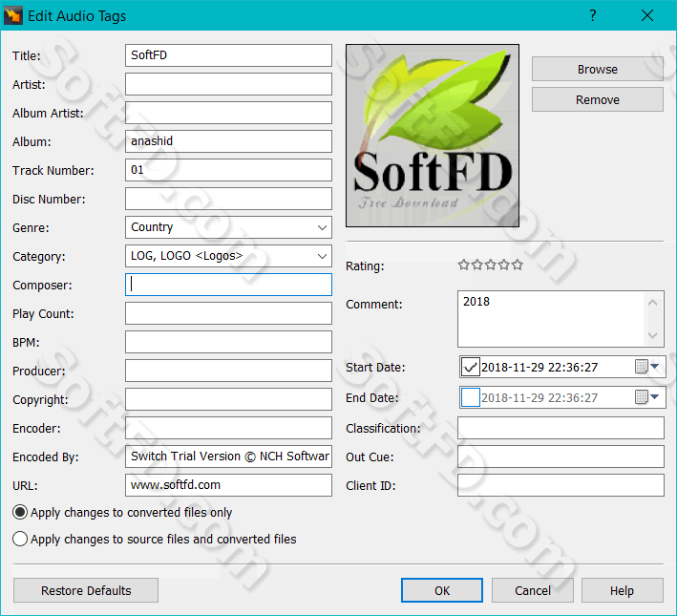Expand the End Date dropdown arrow

[x=655, y=396]
